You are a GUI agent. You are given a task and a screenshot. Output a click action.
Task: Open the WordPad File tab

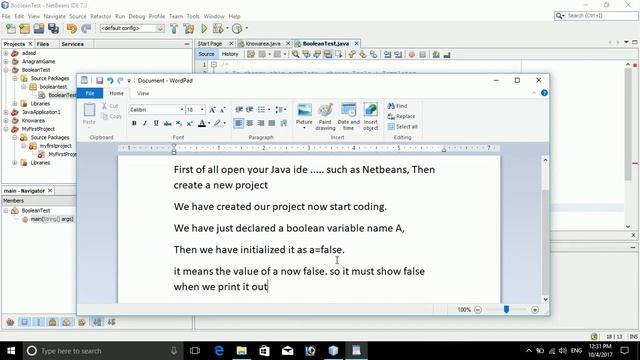tap(90, 93)
